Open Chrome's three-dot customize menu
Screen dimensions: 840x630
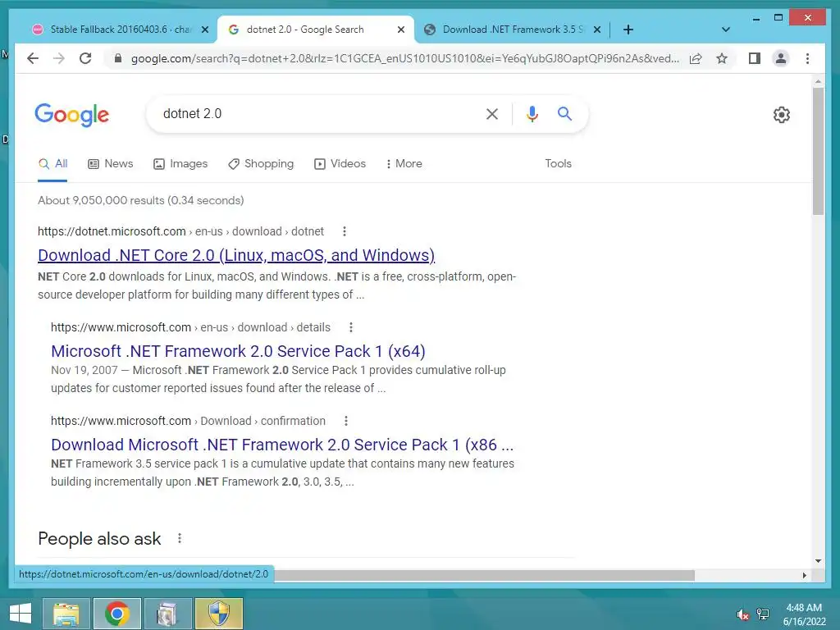click(x=807, y=58)
